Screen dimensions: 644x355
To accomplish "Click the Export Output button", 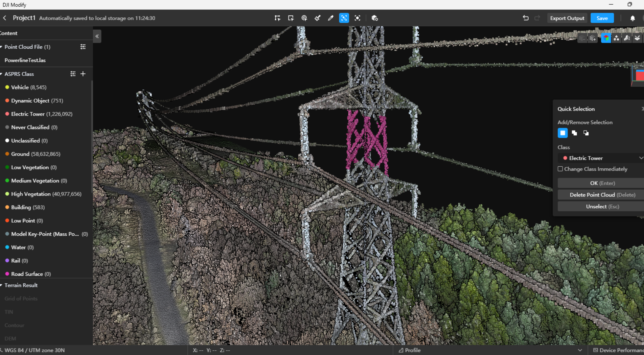I will [567, 18].
